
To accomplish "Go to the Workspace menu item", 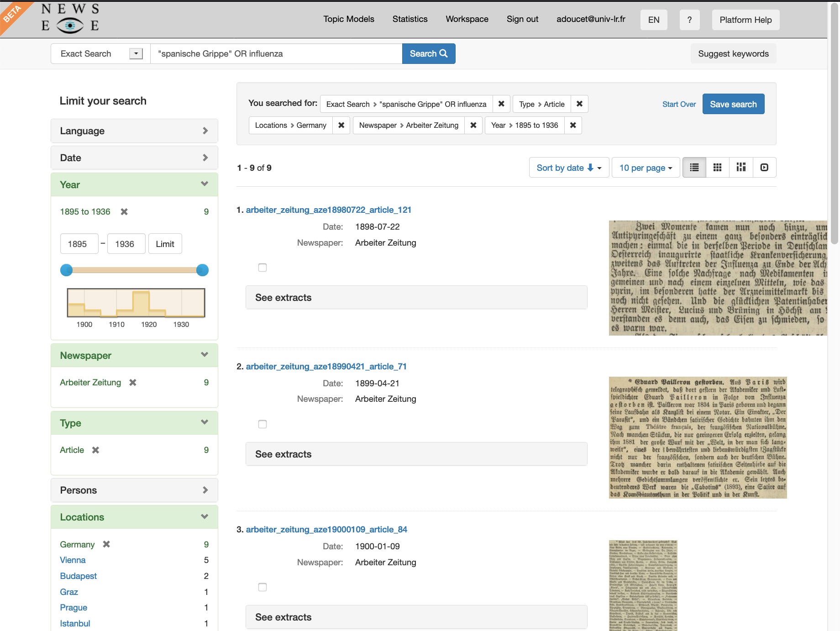I will click(467, 19).
